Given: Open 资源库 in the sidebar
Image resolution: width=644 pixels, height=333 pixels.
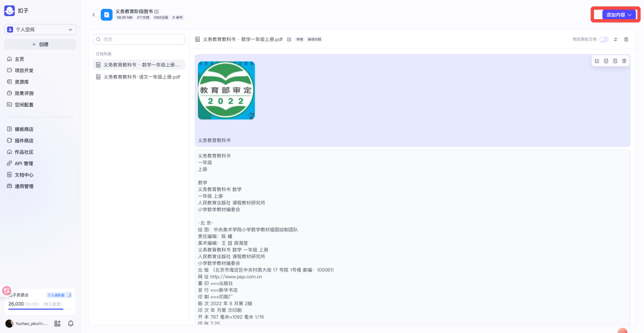Looking at the screenshot, I should pyautogui.click(x=21, y=82).
